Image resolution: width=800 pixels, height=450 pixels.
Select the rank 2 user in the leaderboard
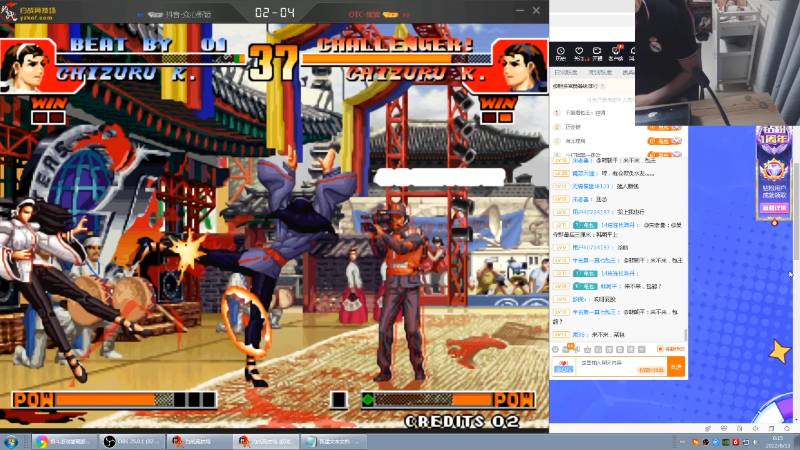coord(572,127)
